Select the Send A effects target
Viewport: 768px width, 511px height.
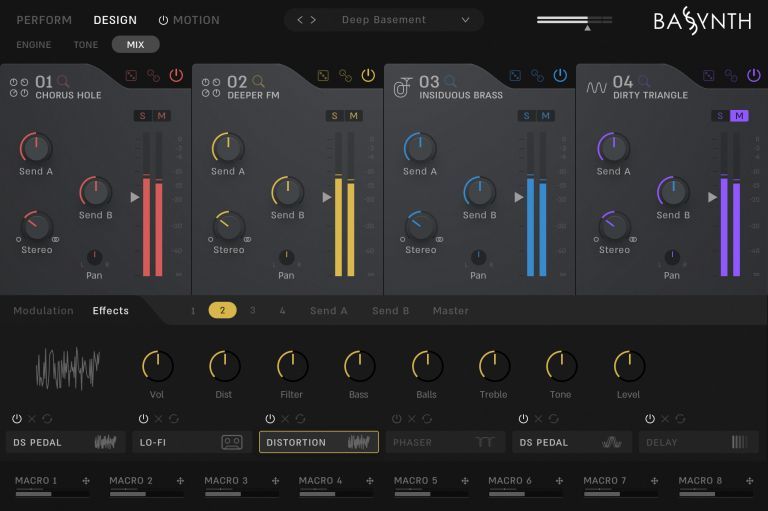coord(328,311)
